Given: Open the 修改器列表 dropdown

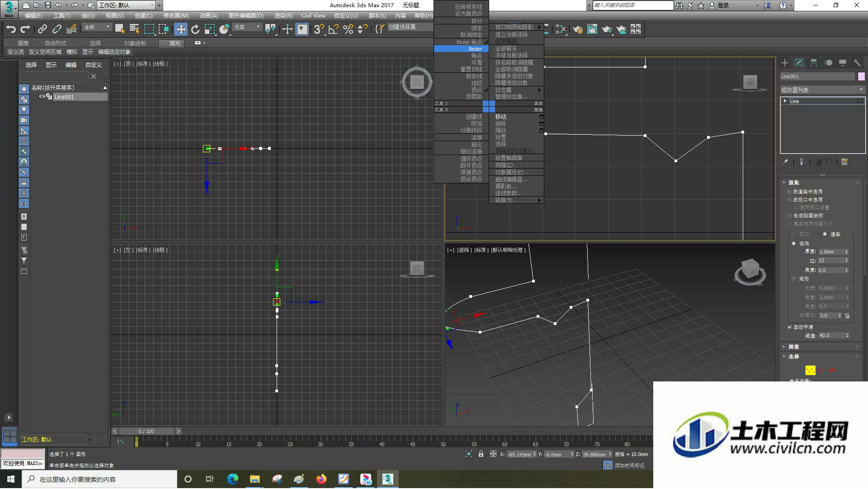Looking at the screenshot, I should point(822,90).
